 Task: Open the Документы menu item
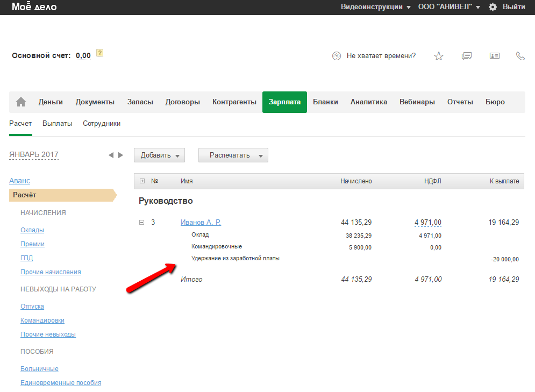click(95, 102)
